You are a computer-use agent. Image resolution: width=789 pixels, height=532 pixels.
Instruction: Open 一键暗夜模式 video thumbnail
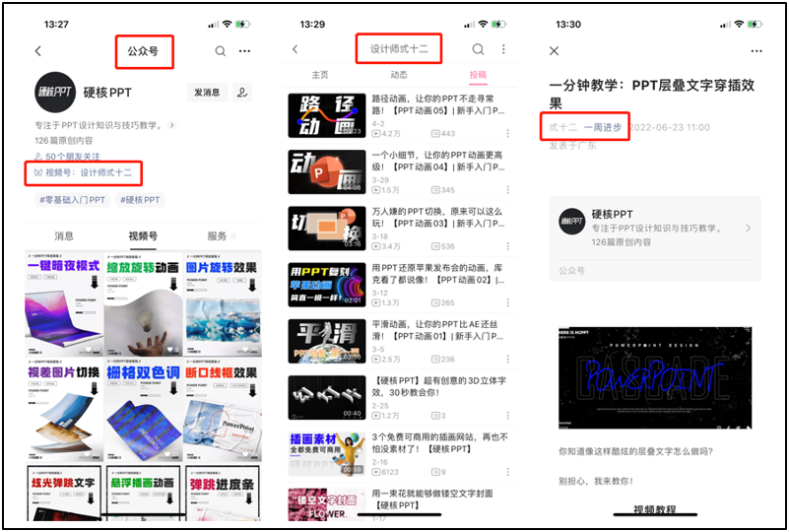64,304
